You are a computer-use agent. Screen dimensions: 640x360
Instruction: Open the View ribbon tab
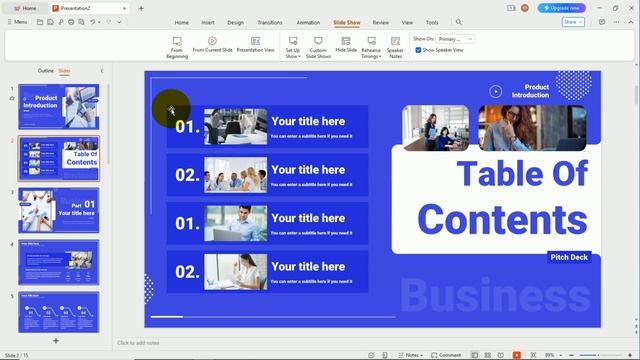407,22
